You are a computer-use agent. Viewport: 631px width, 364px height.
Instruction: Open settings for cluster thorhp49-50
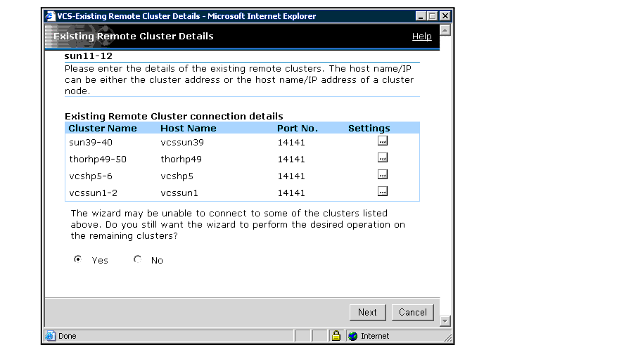click(x=382, y=158)
